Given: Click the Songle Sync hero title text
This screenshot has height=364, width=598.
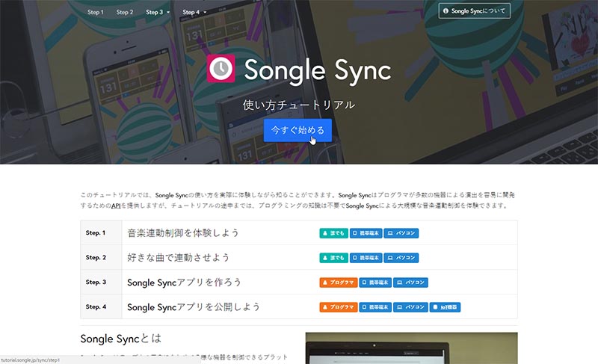Looking at the screenshot, I should tap(318, 71).
